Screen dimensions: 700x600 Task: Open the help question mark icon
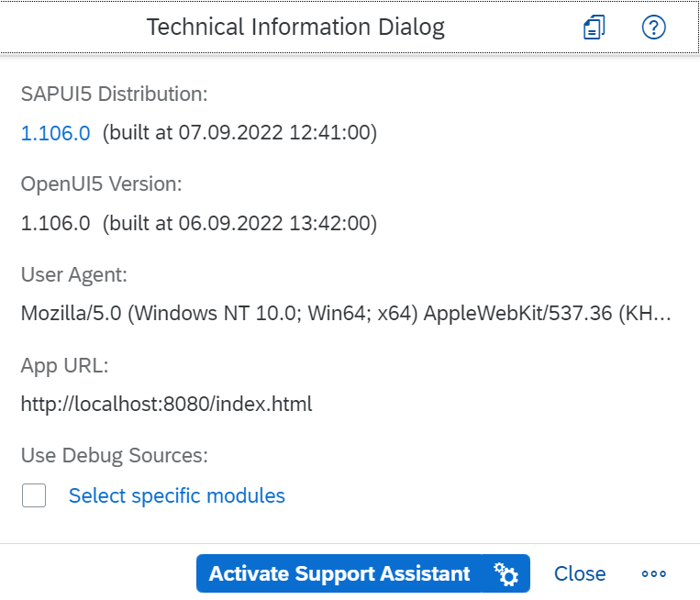[653, 28]
